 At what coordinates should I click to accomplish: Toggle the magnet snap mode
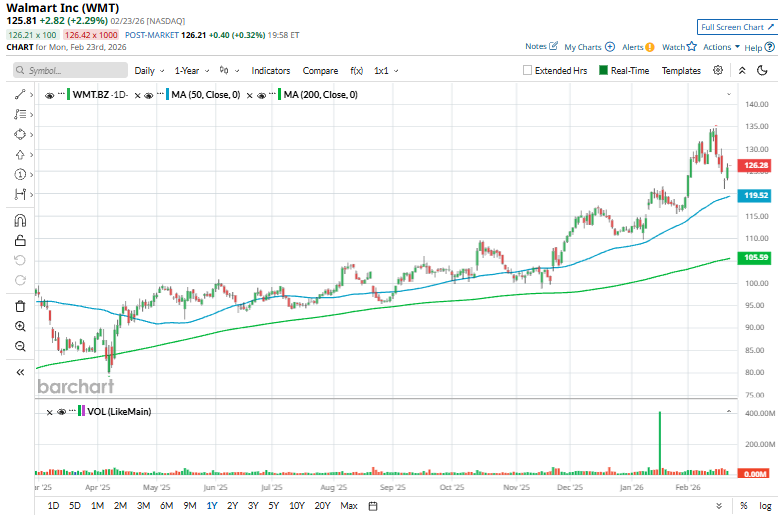[20, 220]
